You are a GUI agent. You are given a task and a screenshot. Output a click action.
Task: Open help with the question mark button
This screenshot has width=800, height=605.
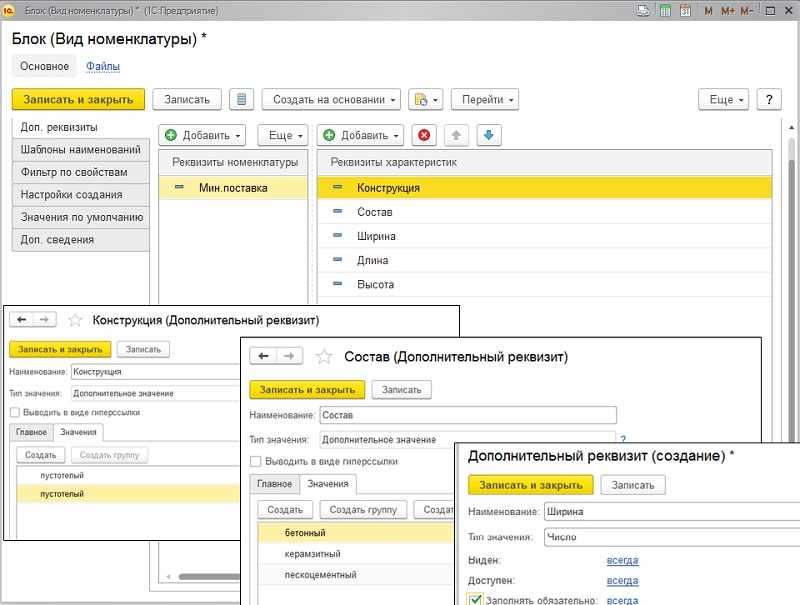pyautogui.click(x=769, y=99)
